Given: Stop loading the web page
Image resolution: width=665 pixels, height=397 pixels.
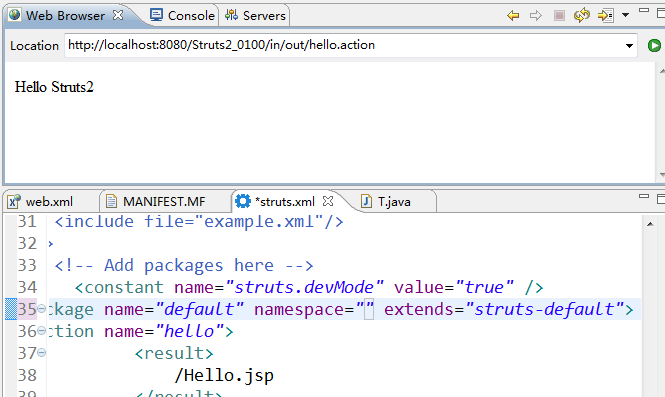Looking at the screenshot, I should tap(559, 16).
